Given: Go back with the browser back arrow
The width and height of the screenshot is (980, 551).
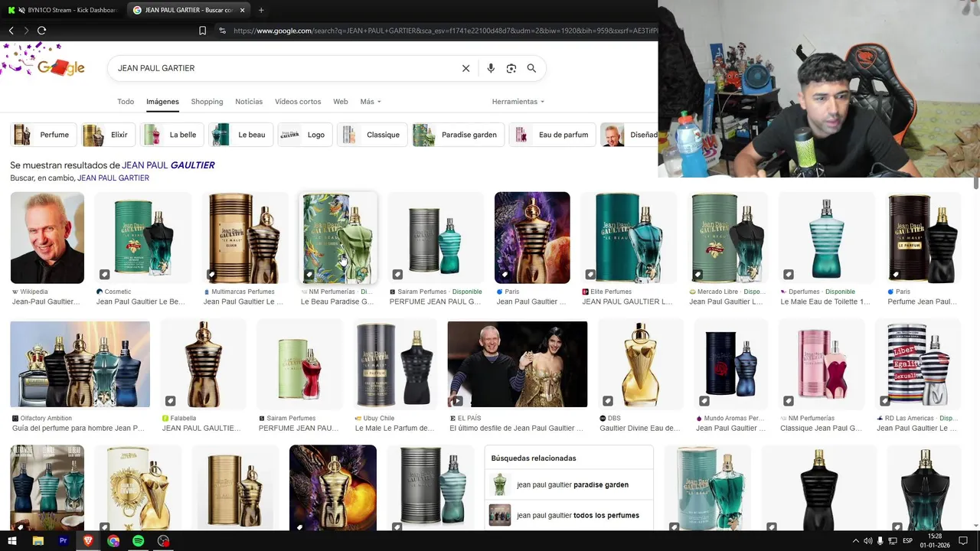Looking at the screenshot, I should 11,31.
